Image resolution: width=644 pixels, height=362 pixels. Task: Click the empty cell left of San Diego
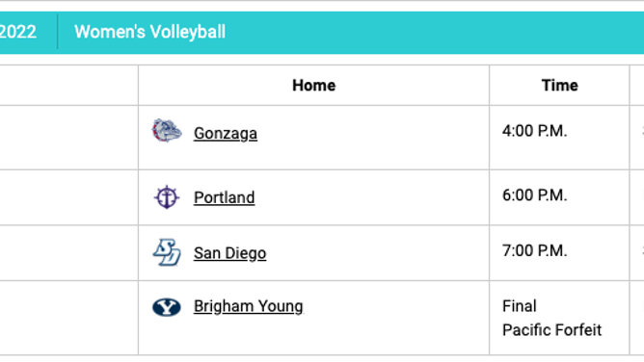(68, 253)
